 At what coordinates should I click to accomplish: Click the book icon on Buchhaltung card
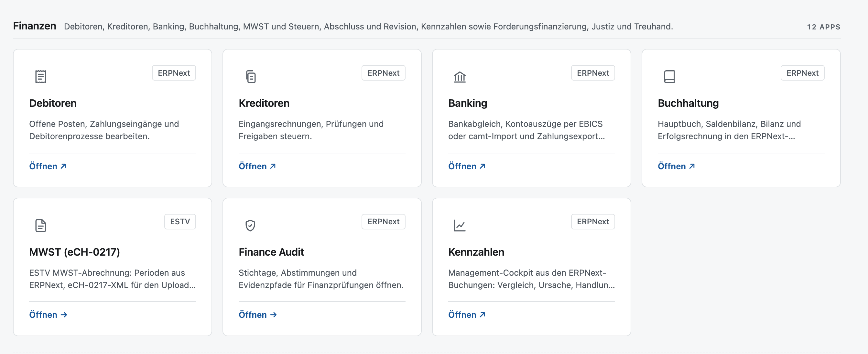coord(669,77)
